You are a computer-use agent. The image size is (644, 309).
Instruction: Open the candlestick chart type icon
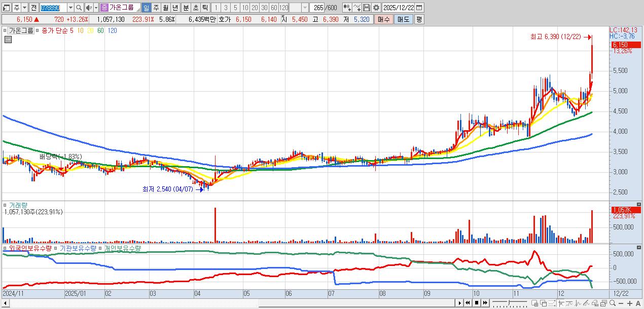coord(347,8)
